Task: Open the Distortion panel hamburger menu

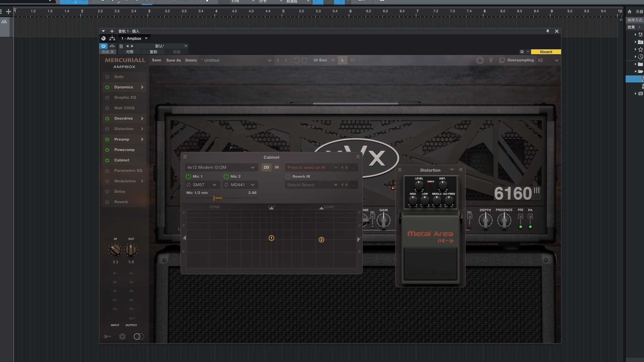Action: pyautogui.click(x=399, y=170)
